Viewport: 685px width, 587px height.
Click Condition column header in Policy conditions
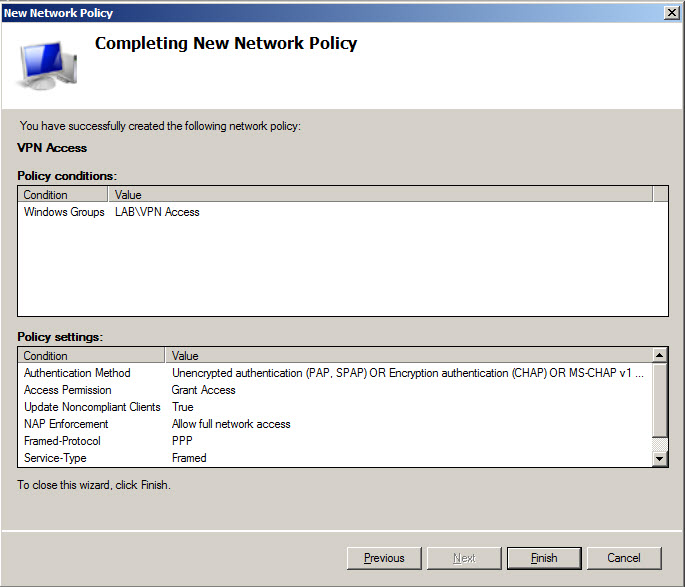point(63,194)
